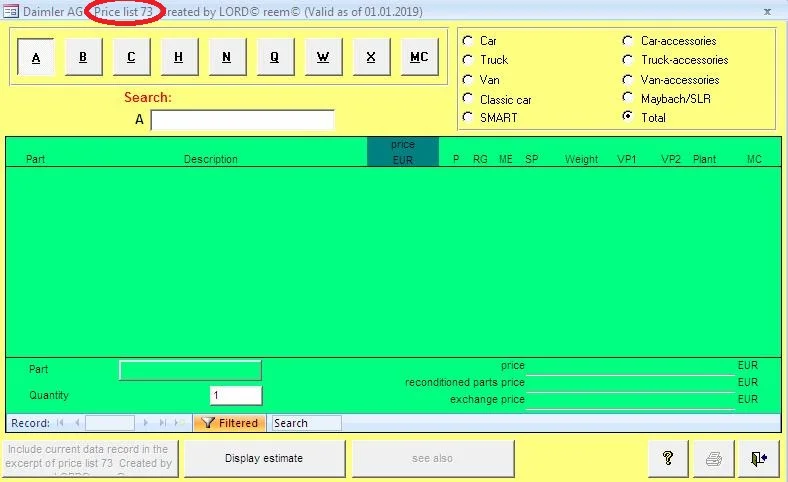This screenshot has height=482, width=788.
Task: Choose the N letter button
Action: [x=227, y=57]
